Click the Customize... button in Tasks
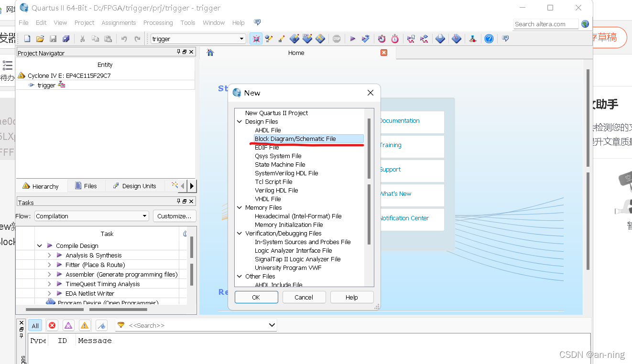The image size is (632, 364). 174,216
